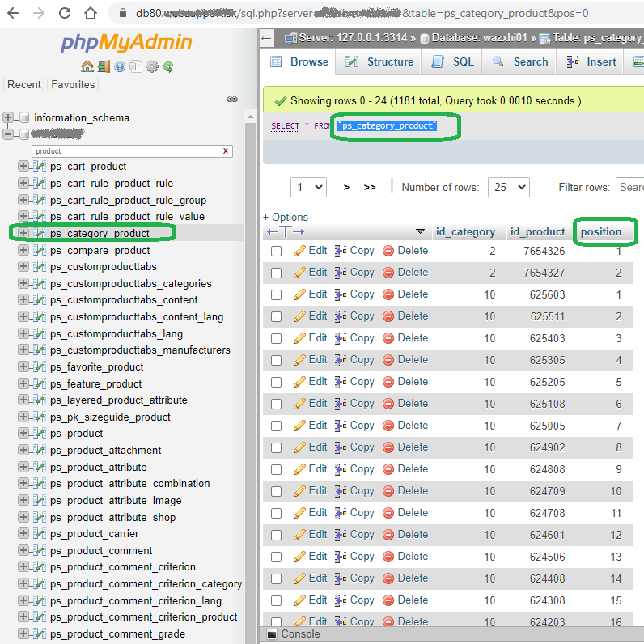Click the log out door icon

104,66
